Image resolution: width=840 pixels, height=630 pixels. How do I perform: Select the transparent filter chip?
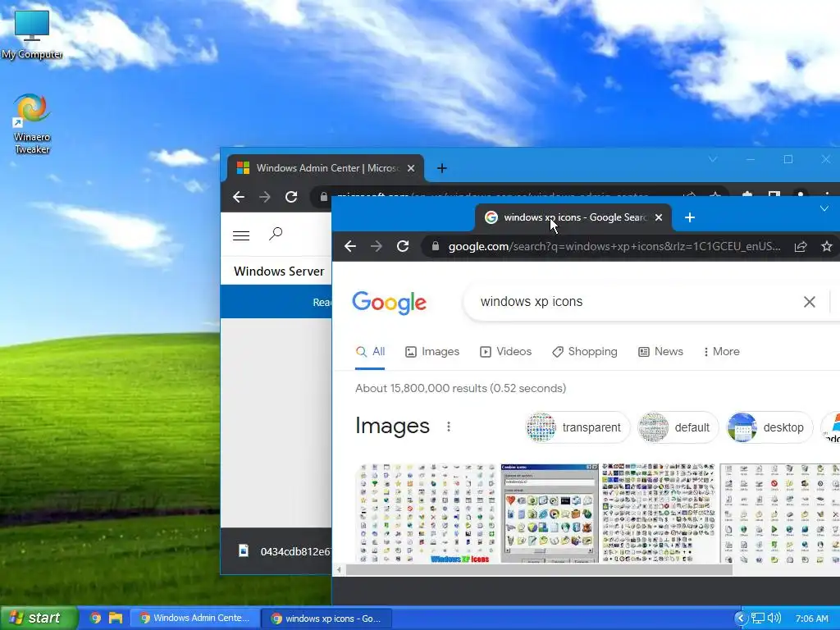pos(576,427)
